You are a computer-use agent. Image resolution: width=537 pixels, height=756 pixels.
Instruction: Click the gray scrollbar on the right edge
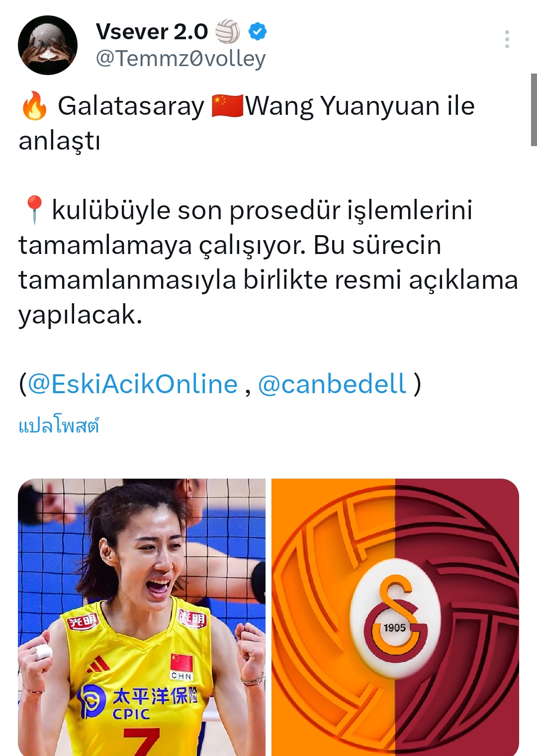tap(534, 110)
